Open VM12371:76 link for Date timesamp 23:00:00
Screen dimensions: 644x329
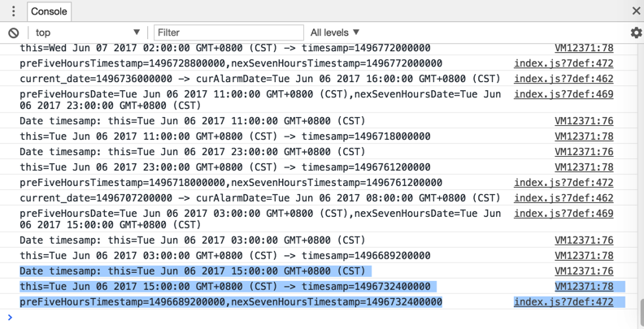(584, 152)
